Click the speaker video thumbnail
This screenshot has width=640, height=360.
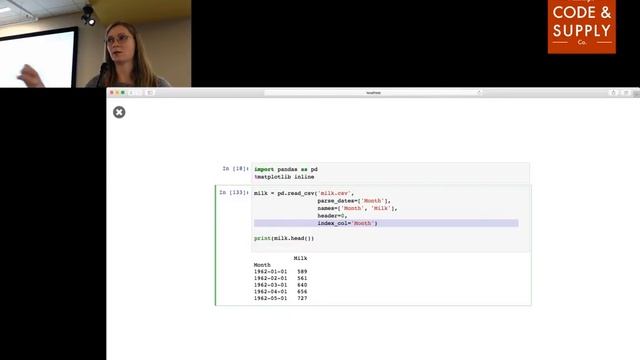tap(96, 44)
